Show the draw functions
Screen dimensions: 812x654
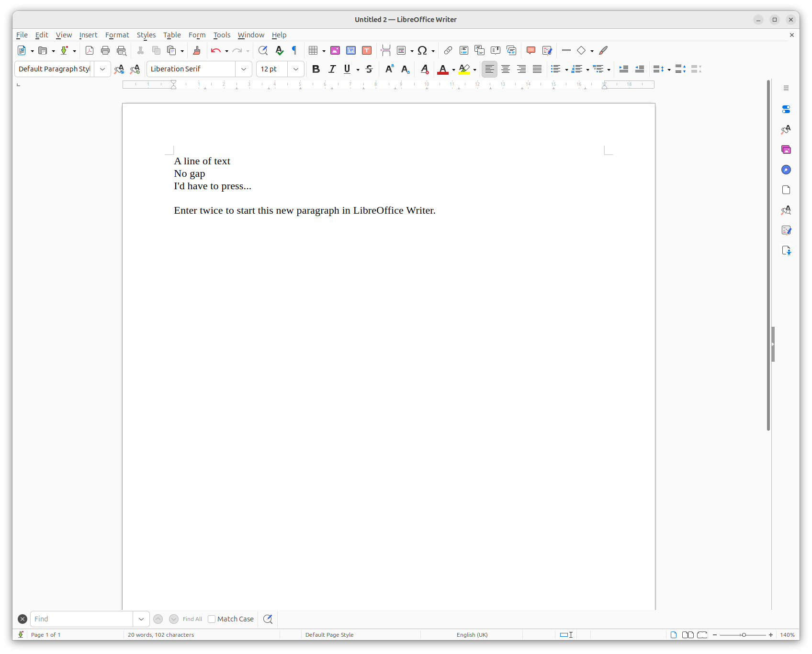pos(603,50)
